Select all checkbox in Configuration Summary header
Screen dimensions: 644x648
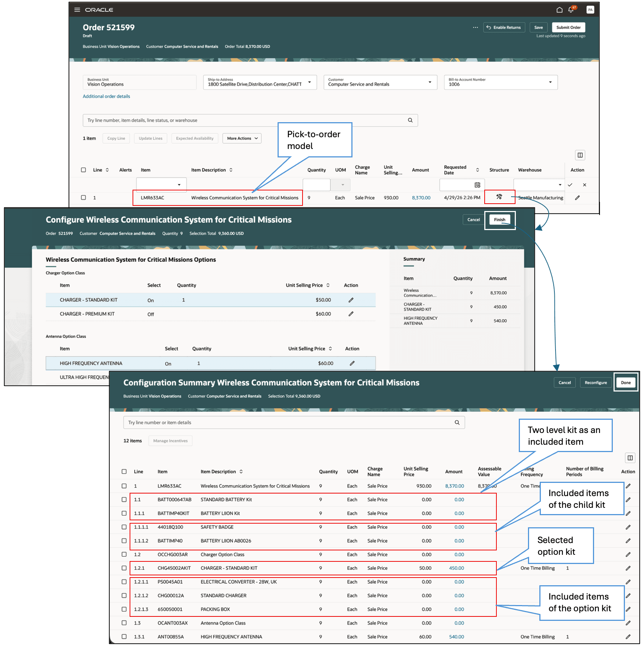(124, 472)
